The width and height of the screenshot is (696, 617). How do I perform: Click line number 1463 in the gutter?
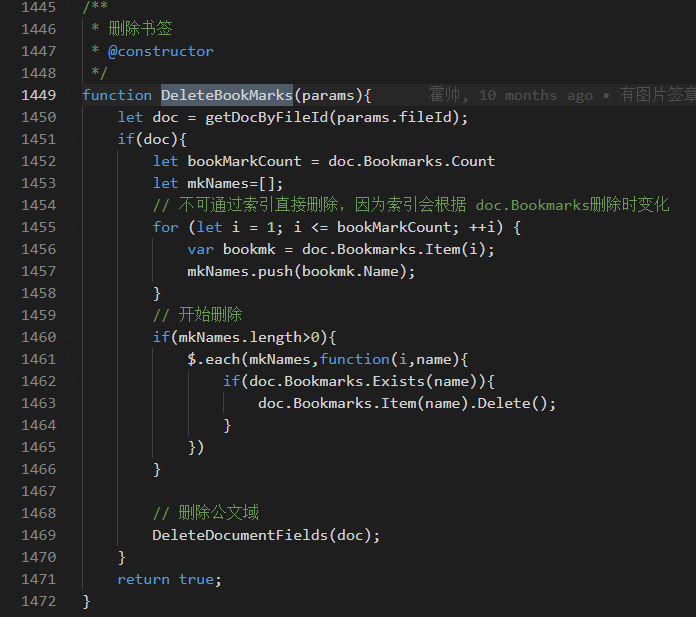tap(39, 403)
